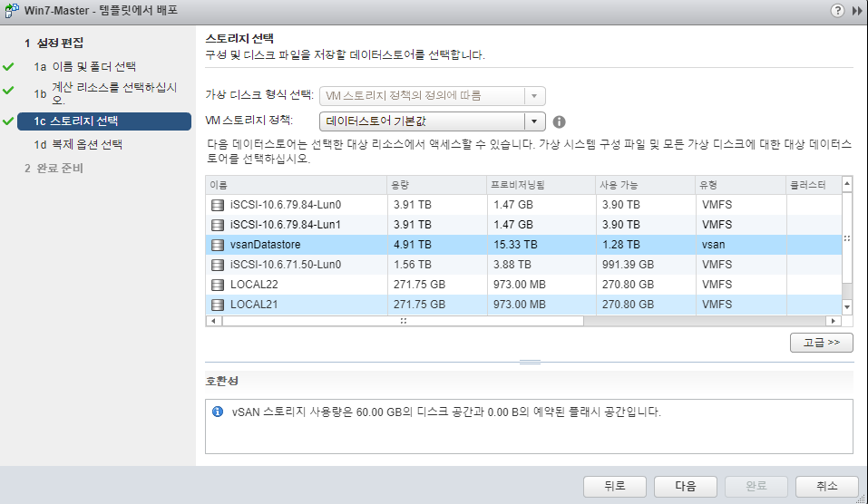Click step 2 완료 준비

tap(54, 169)
